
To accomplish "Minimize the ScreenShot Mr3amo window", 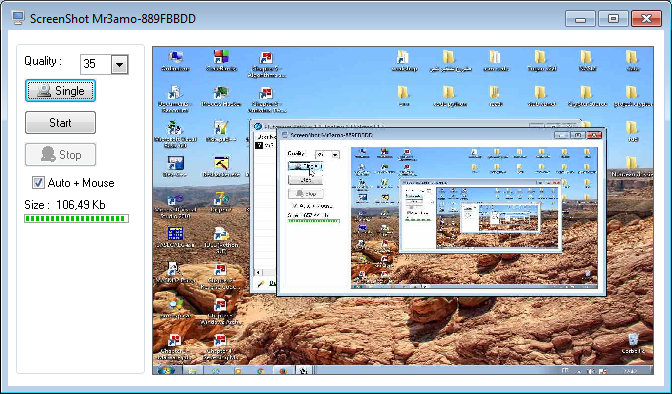I will coord(580,19).
